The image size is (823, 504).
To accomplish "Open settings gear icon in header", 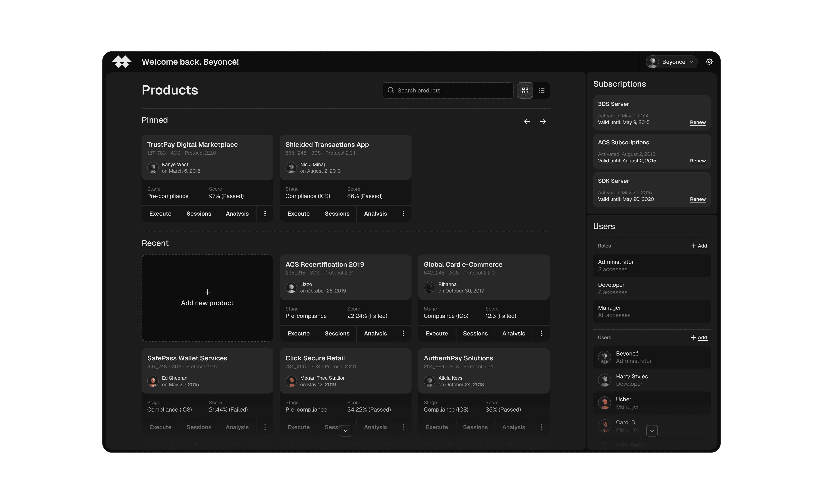I will click(x=709, y=62).
